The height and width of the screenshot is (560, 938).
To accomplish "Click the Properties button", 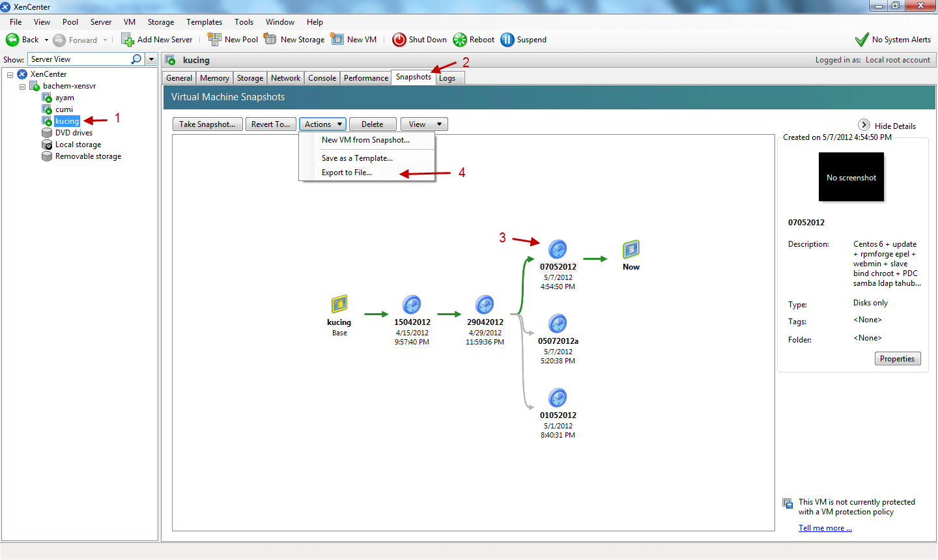I will click(x=898, y=359).
